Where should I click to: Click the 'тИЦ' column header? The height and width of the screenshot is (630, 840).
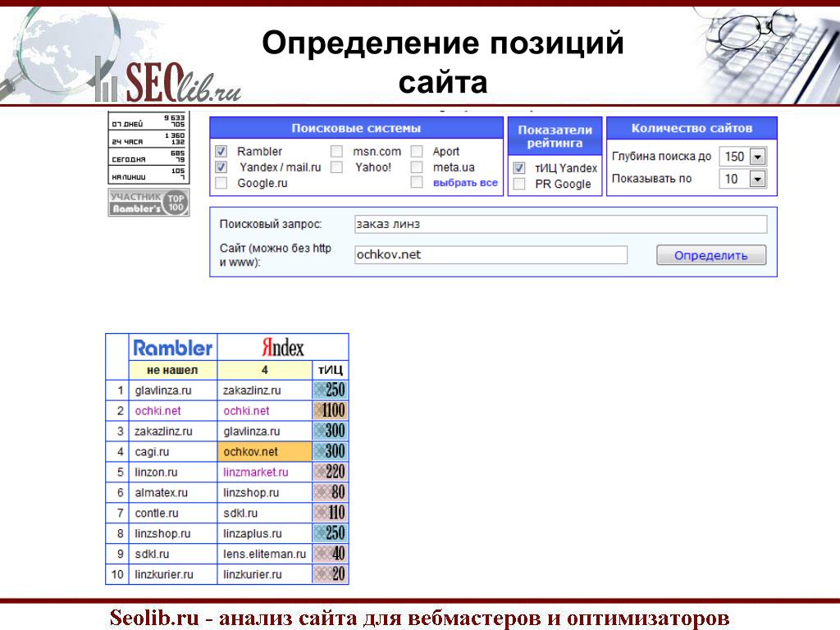click(x=330, y=370)
